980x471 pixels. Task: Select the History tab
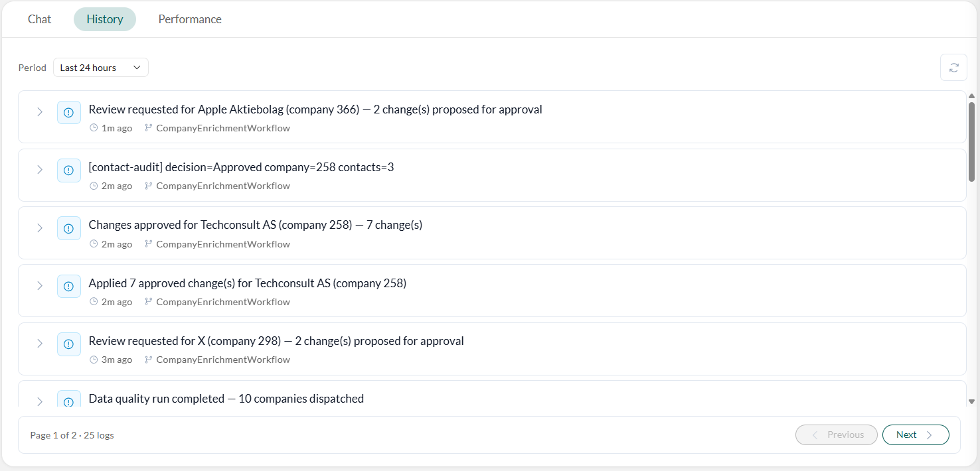click(105, 19)
